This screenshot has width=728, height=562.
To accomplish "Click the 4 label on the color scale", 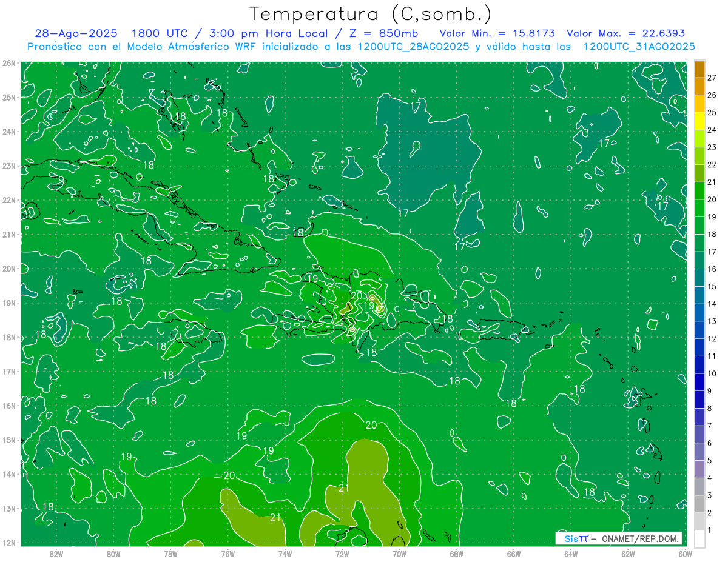I will (710, 478).
